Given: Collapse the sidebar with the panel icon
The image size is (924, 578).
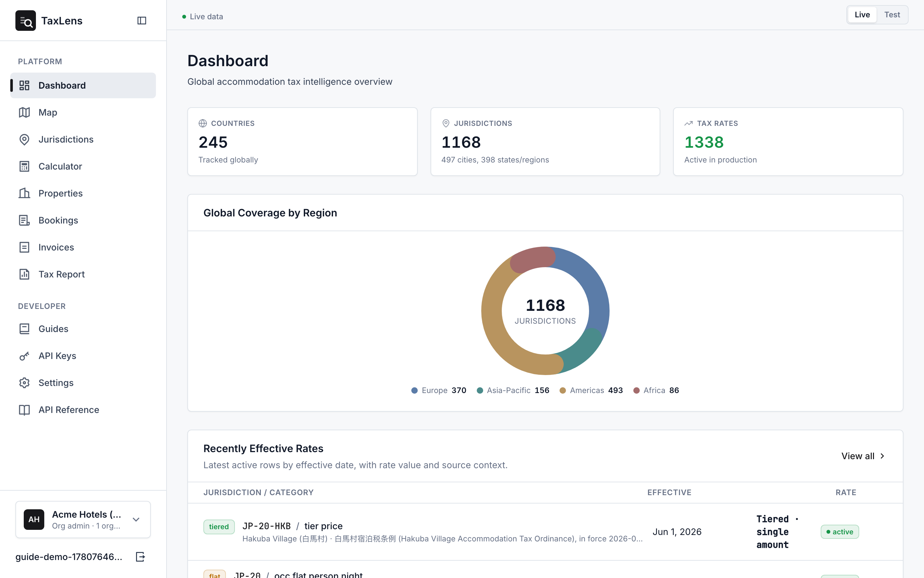Looking at the screenshot, I should tap(142, 21).
